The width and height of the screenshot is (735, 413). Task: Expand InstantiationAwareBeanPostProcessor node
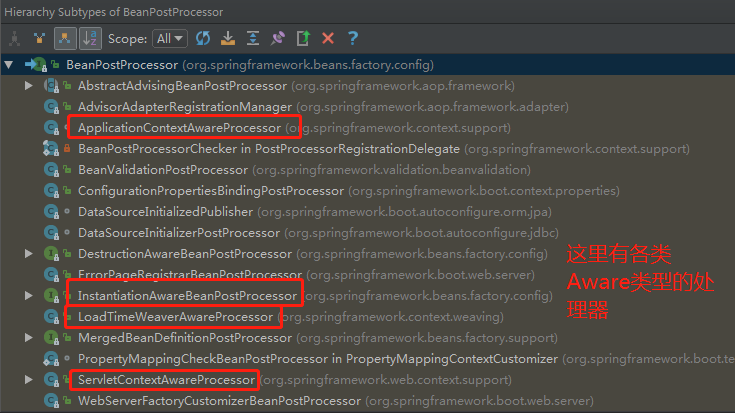(x=29, y=296)
